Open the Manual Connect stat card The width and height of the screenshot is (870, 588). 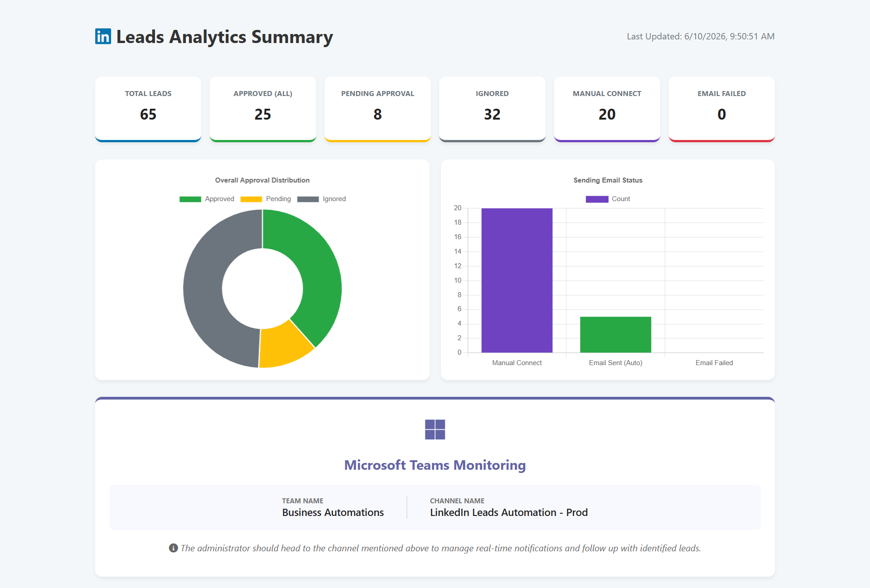607,109
